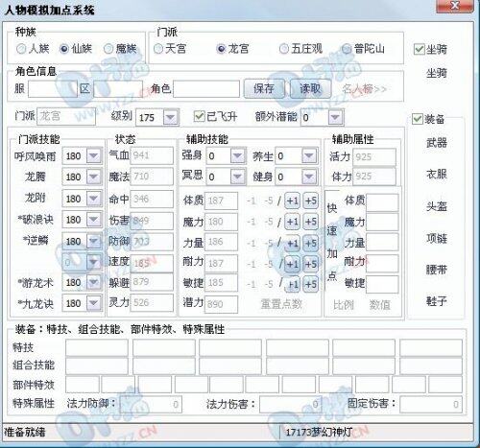480x448 pixels.
Task: Click the quick-add 力量 input box
Action: click(382, 242)
